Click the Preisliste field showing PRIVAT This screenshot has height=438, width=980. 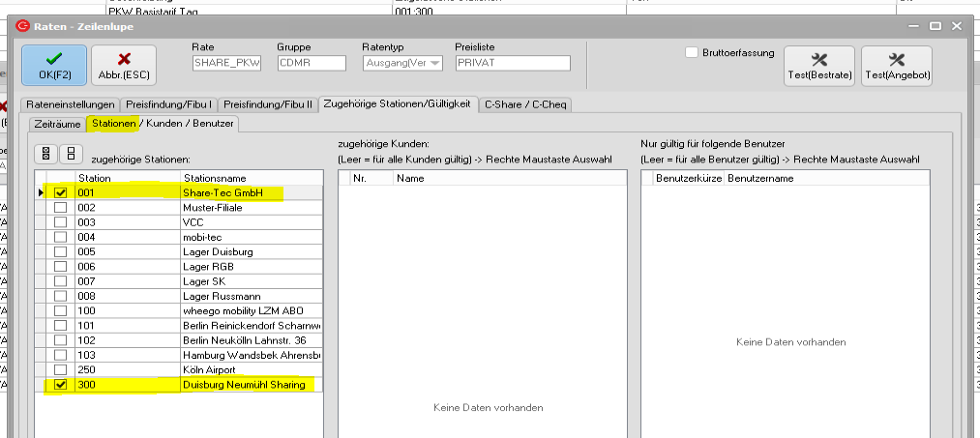513,64
